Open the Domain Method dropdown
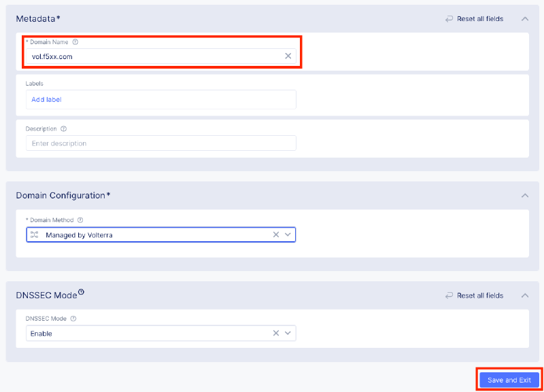The image size is (544, 392). tap(288, 234)
